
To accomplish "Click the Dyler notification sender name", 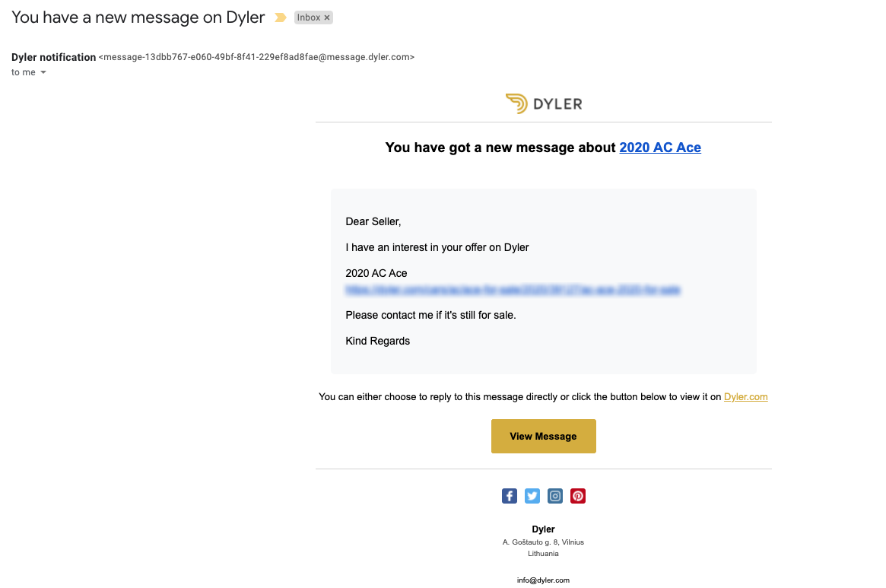I will click(x=54, y=57).
